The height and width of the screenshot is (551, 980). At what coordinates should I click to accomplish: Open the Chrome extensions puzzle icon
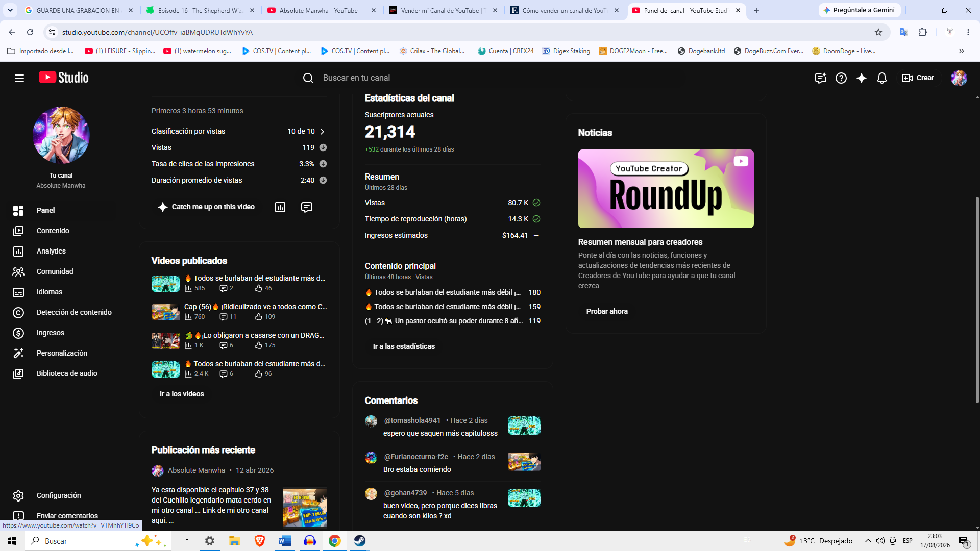pyautogui.click(x=923, y=32)
